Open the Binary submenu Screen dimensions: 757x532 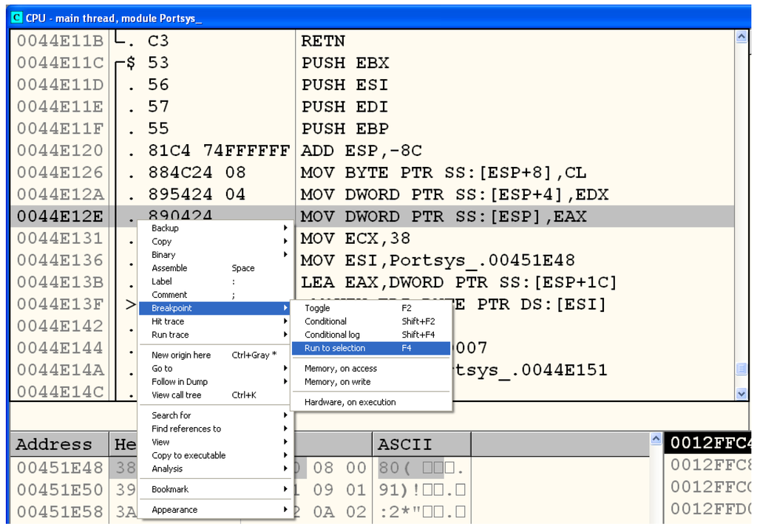pyautogui.click(x=163, y=255)
